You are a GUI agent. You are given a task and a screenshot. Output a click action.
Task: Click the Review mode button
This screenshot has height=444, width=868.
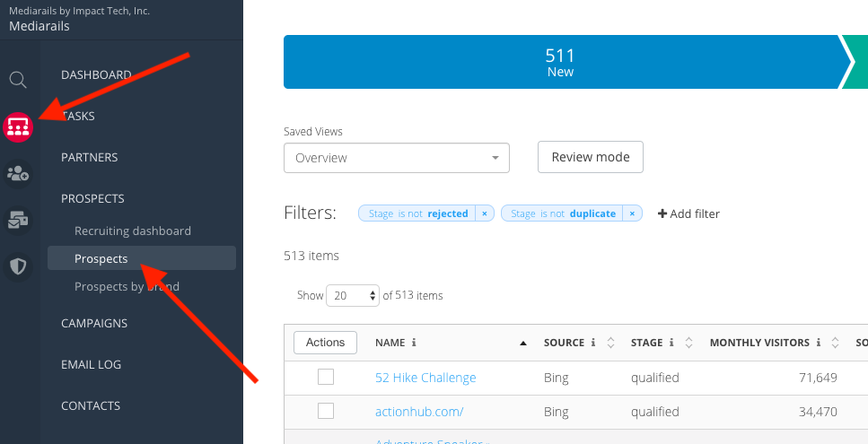click(x=590, y=157)
